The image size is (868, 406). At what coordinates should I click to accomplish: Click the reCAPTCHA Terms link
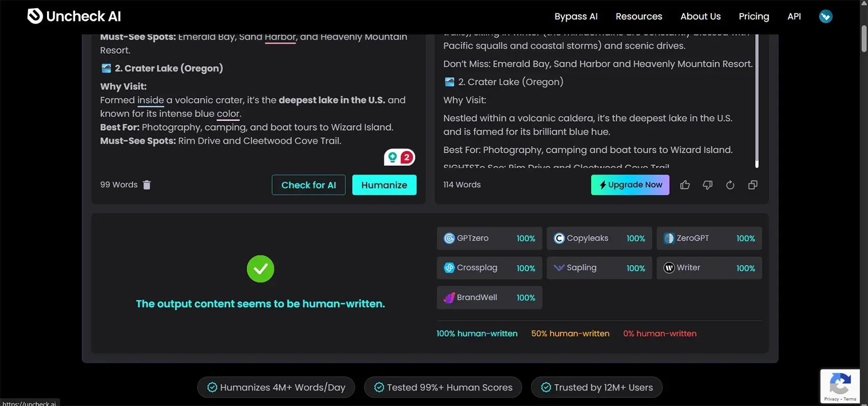850,399
